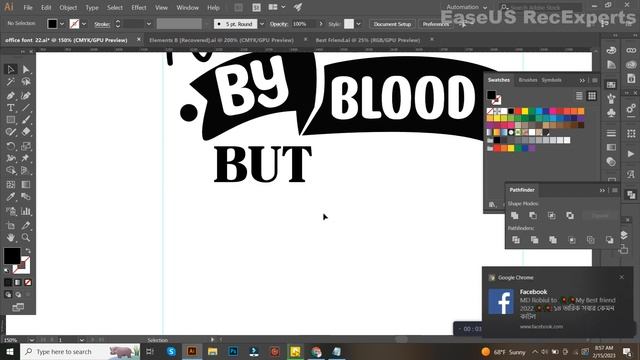This screenshot has height=360, width=640.
Task: Click Minus Front in Pathfinder panel
Action: click(533, 216)
